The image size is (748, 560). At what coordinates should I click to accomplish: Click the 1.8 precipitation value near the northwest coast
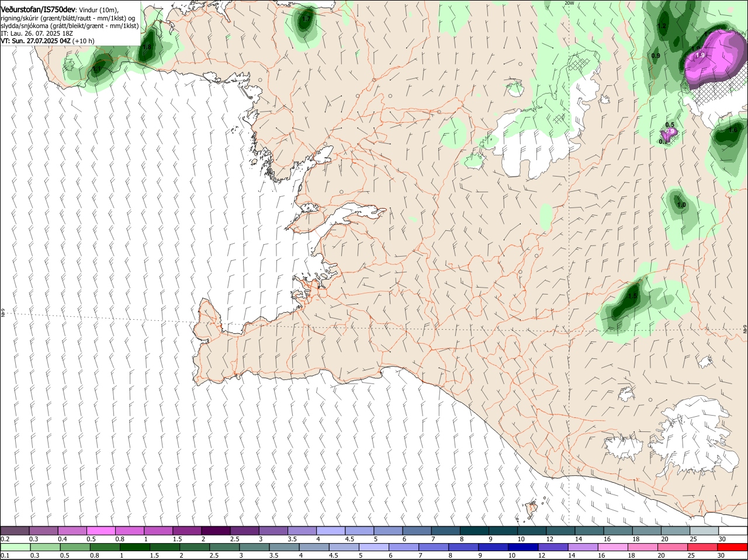[147, 47]
